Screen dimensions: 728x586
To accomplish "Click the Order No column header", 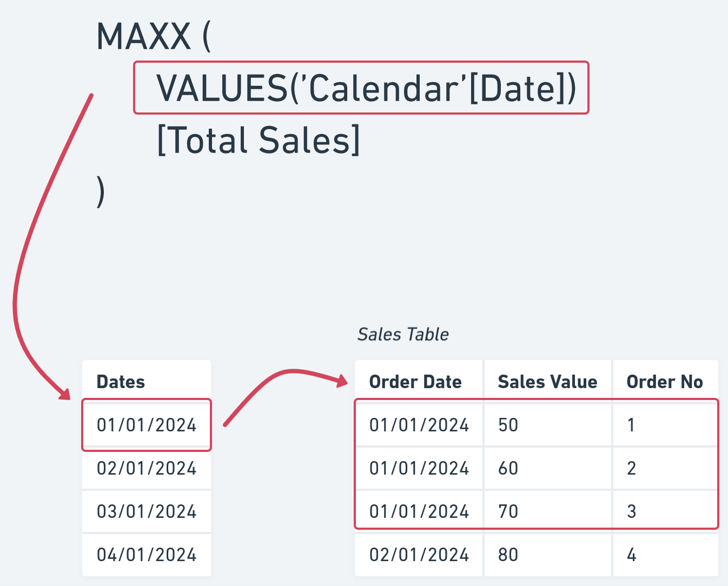I will pyautogui.click(x=666, y=382).
